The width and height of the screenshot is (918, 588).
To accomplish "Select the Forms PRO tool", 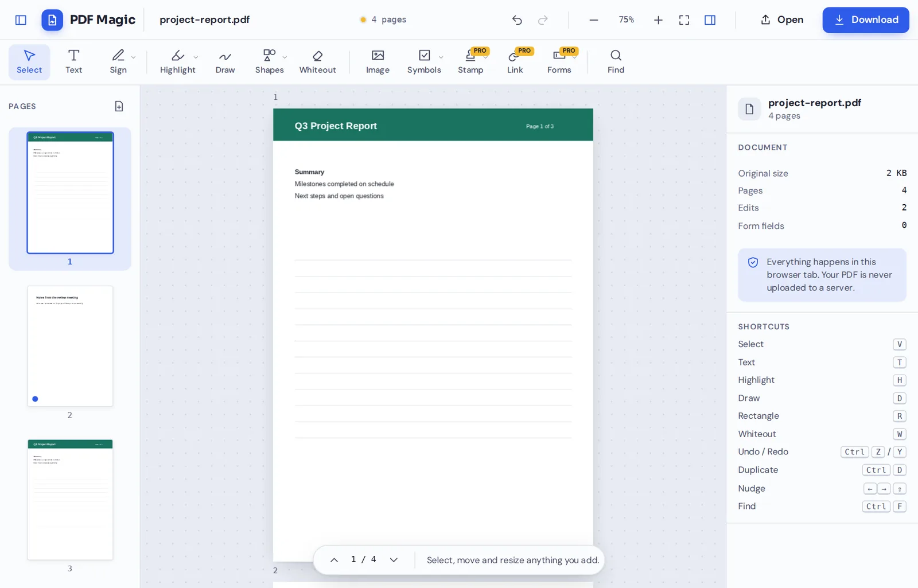I will [559, 62].
